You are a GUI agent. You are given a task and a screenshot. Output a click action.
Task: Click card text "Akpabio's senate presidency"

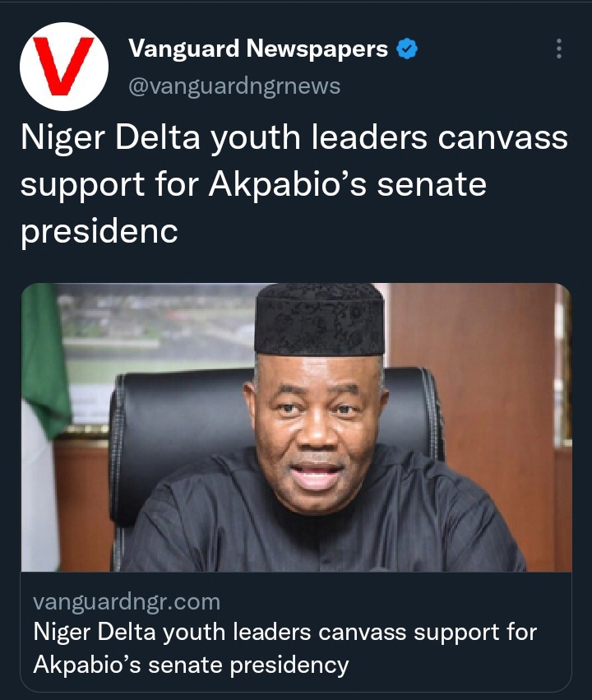click(191, 664)
